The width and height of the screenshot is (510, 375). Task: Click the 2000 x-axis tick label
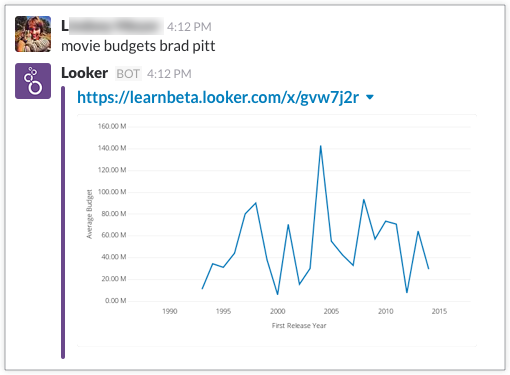pos(277,311)
